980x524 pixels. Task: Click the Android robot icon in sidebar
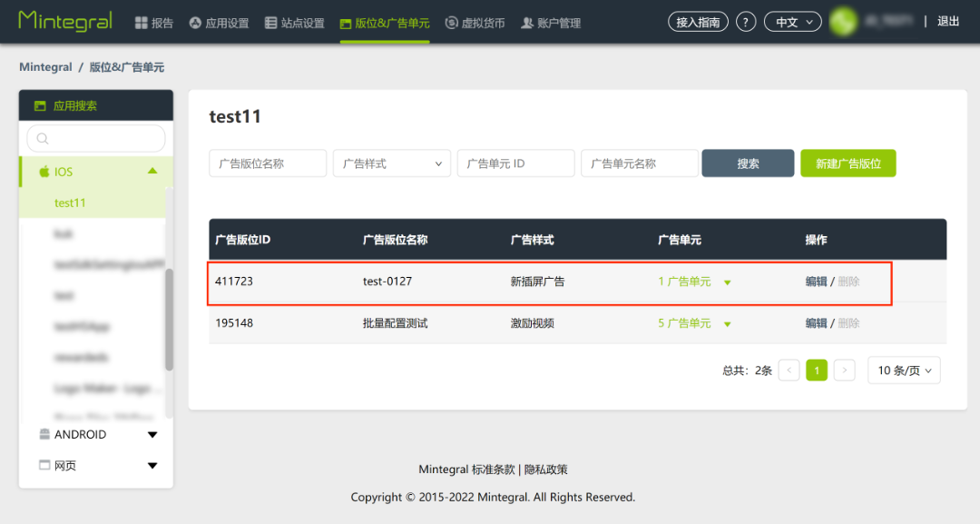point(44,434)
